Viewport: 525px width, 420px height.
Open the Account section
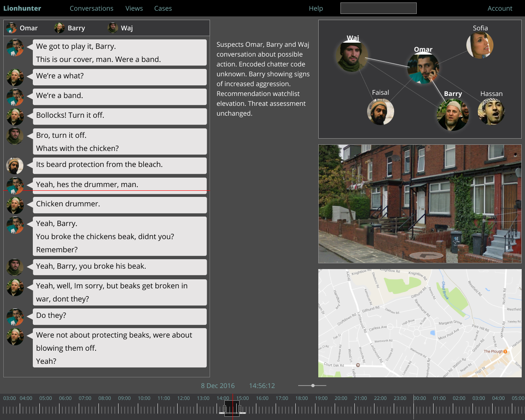tap(500, 8)
